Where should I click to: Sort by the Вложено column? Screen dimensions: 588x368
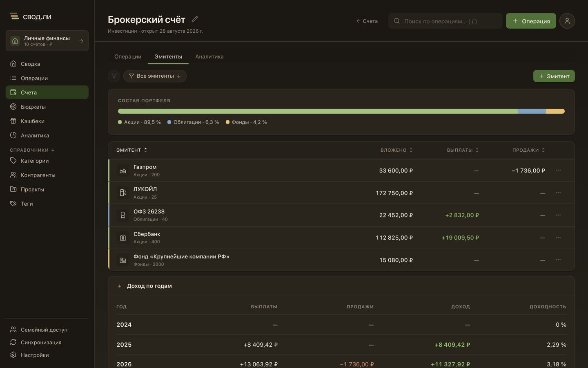click(x=396, y=150)
